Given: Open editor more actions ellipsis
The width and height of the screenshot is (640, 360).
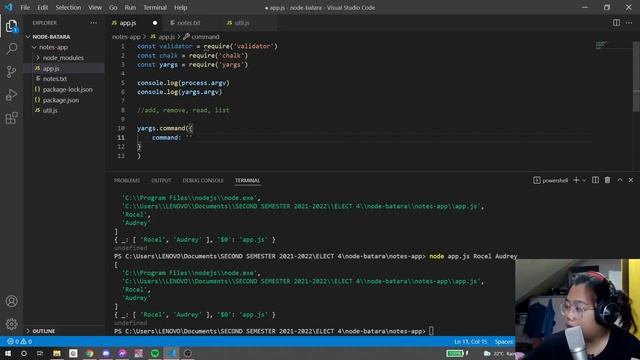Looking at the screenshot, I should click(629, 23).
